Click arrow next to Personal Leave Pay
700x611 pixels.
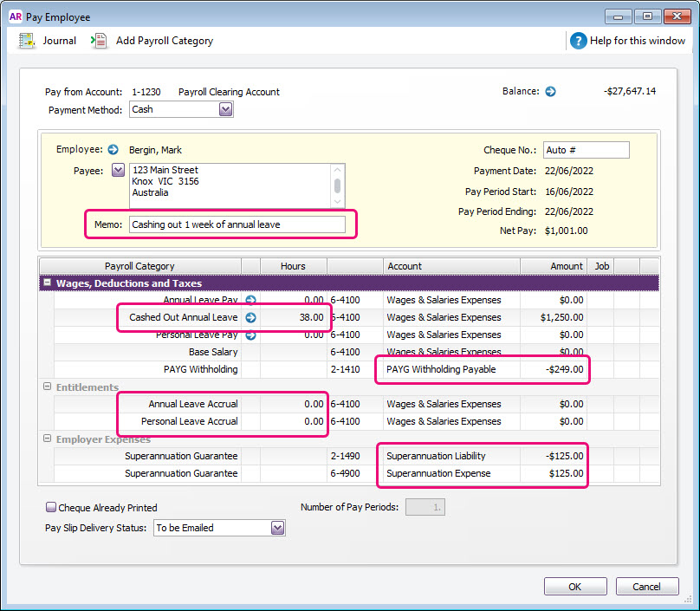pos(251,335)
